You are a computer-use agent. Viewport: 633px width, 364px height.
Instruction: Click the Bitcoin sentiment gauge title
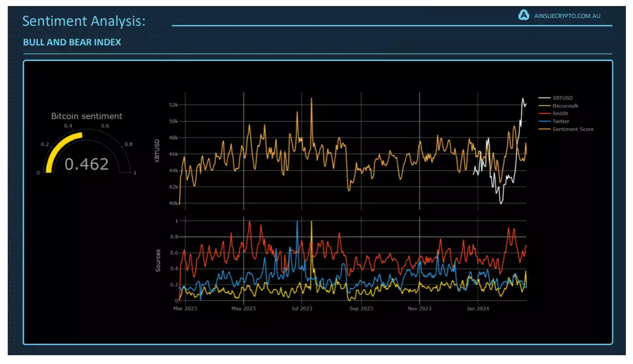tap(87, 116)
